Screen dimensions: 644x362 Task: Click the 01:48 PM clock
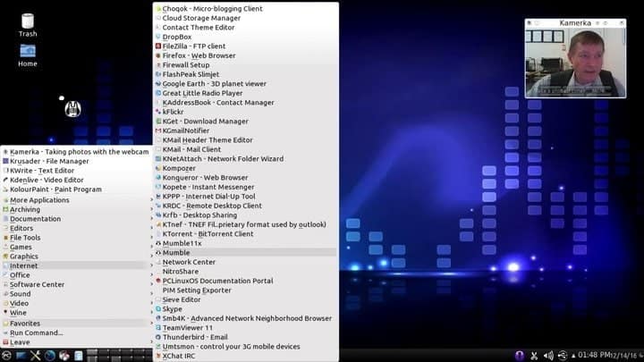(594, 355)
